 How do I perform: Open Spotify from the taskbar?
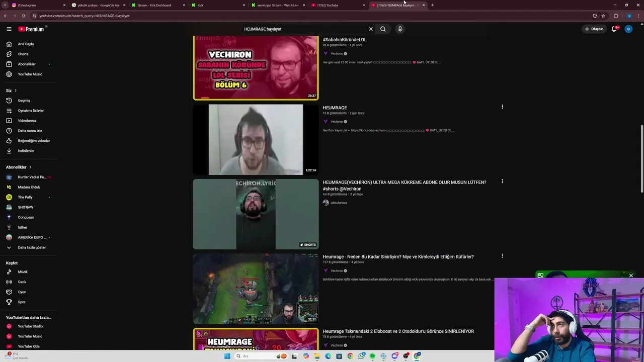pyautogui.click(x=372, y=356)
